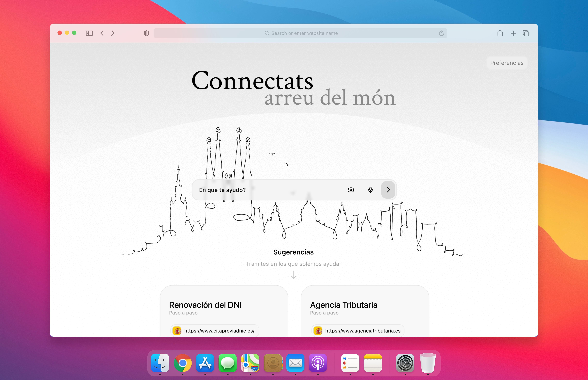Click the camera icon in the search box

pos(351,190)
